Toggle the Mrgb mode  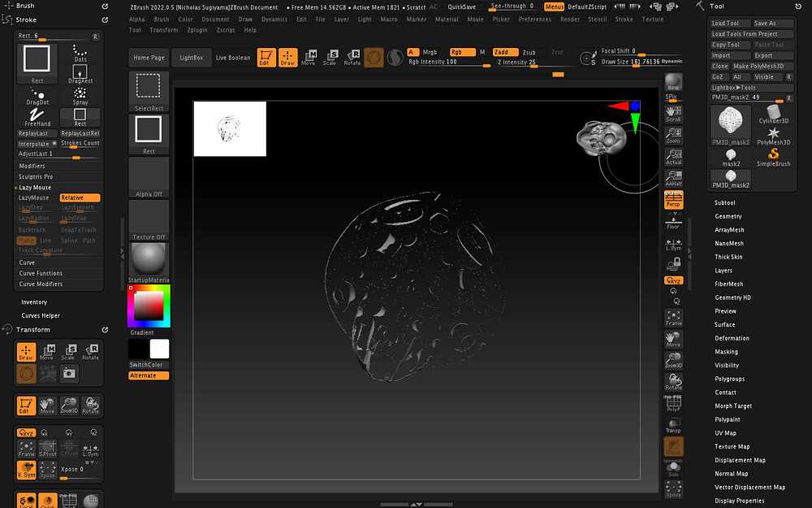(x=430, y=52)
